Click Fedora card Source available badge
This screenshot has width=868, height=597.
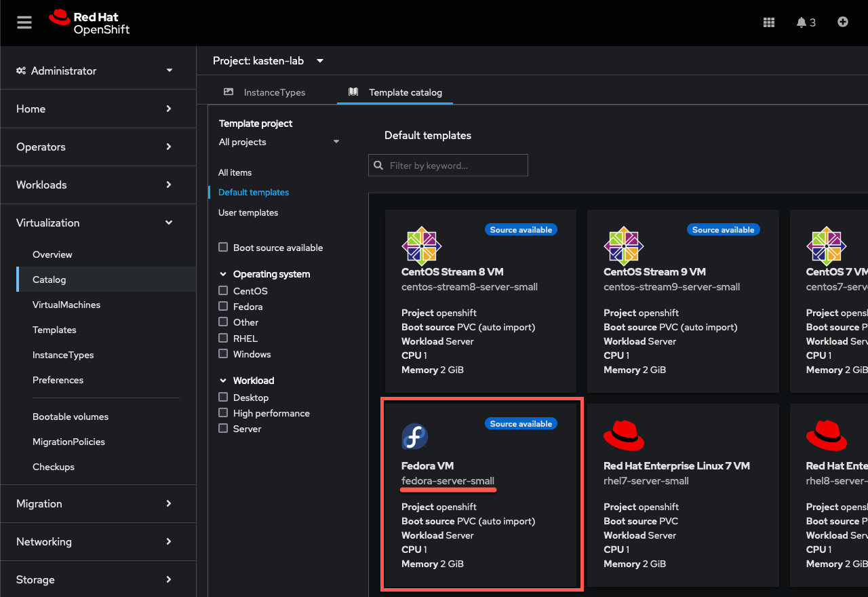tap(521, 424)
